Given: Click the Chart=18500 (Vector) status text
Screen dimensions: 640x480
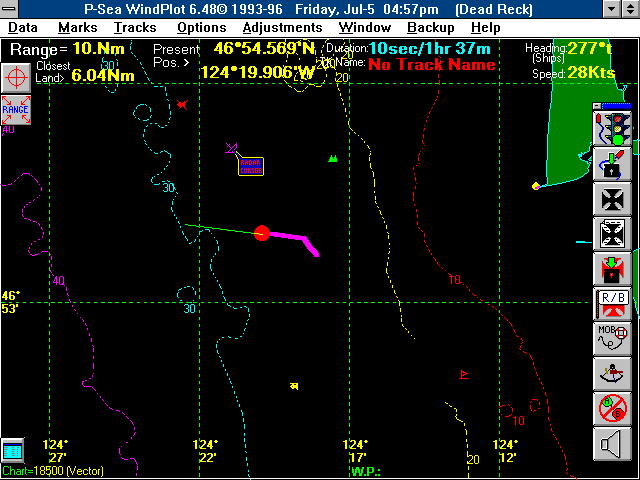Looking at the screenshot, I should pyautogui.click(x=53, y=471).
